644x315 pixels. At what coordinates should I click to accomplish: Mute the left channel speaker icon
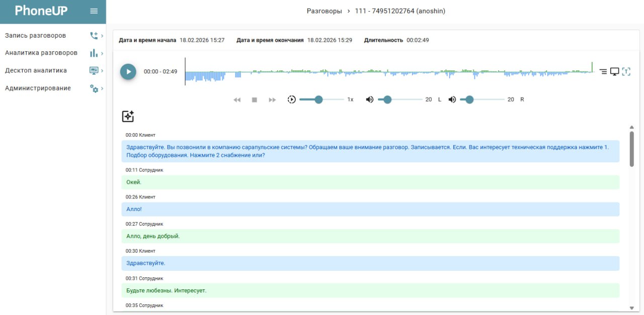pyautogui.click(x=370, y=99)
